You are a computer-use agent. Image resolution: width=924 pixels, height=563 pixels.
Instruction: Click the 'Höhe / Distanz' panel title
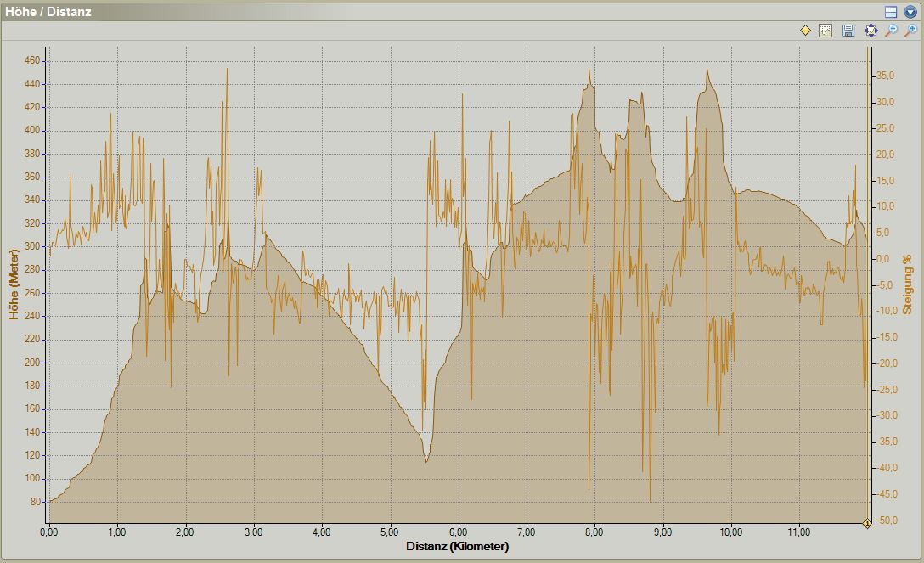(x=48, y=12)
